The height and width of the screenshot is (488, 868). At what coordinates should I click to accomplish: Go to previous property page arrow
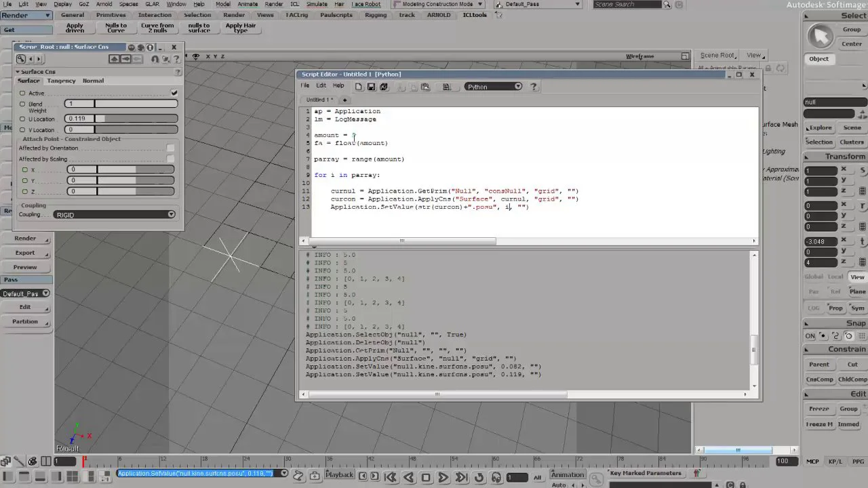click(30, 59)
